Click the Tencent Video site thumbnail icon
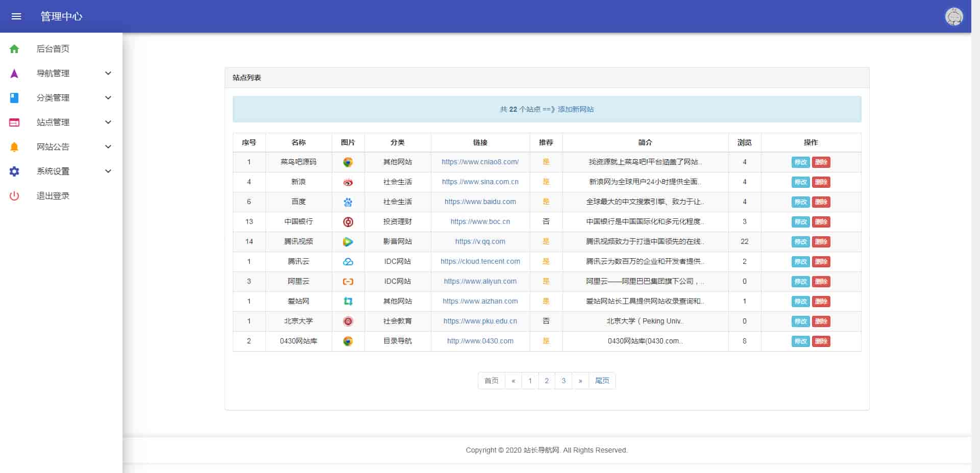Image resolution: width=980 pixels, height=473 pixels. coord(348,242)
